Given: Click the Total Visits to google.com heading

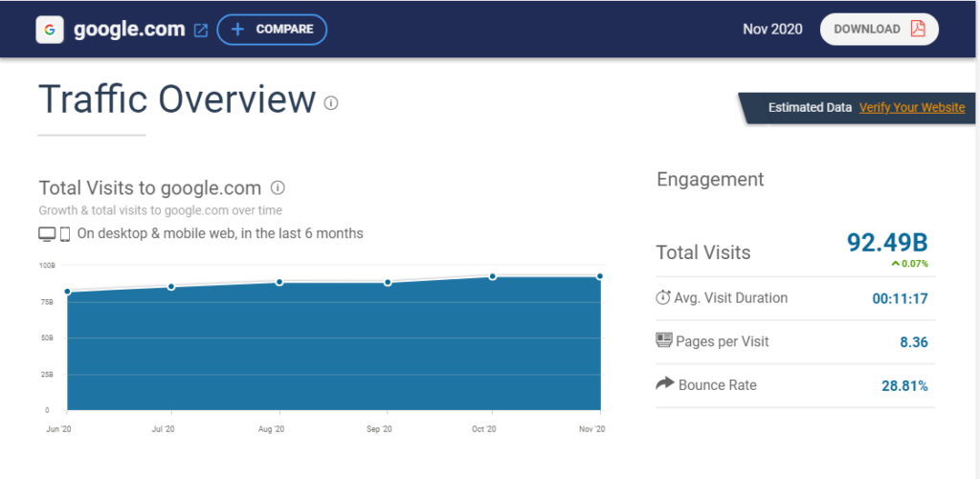Looking at the screenshot, I should pyautogui.click(x=150, y=187).
